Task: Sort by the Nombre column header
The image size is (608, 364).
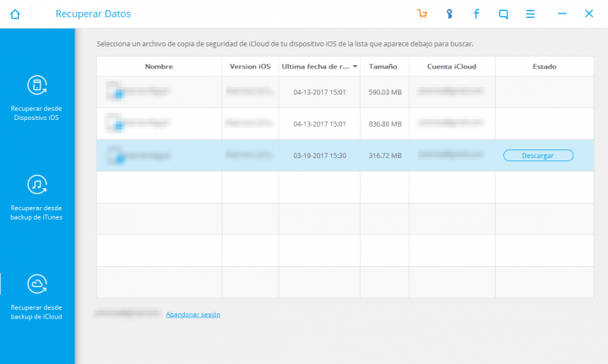Action: click(159, 66)
